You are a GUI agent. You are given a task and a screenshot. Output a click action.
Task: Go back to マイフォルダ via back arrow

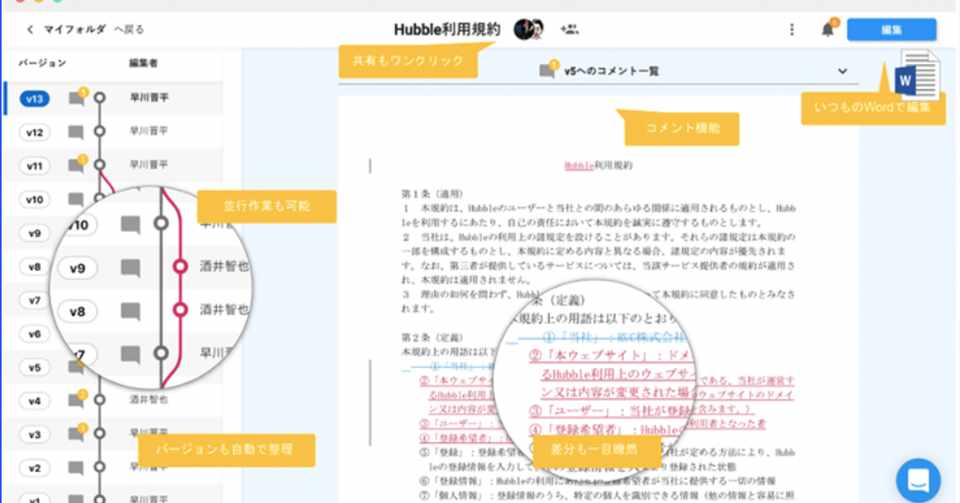point(30,29)
